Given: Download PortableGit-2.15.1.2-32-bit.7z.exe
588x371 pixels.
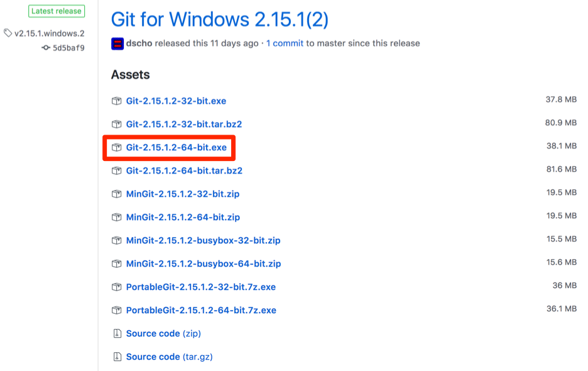Looking at the screenshot, I should pos(200,287).
